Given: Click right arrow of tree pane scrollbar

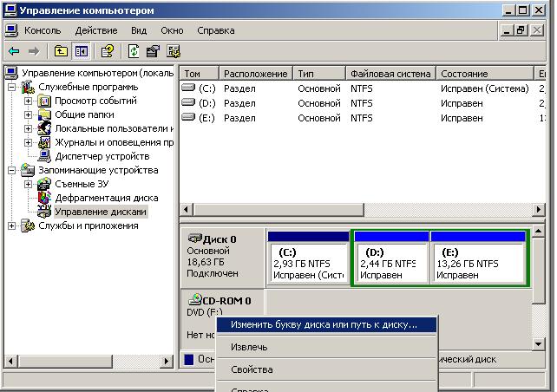Looking at the screenshot, I should (x=167, y=362).
